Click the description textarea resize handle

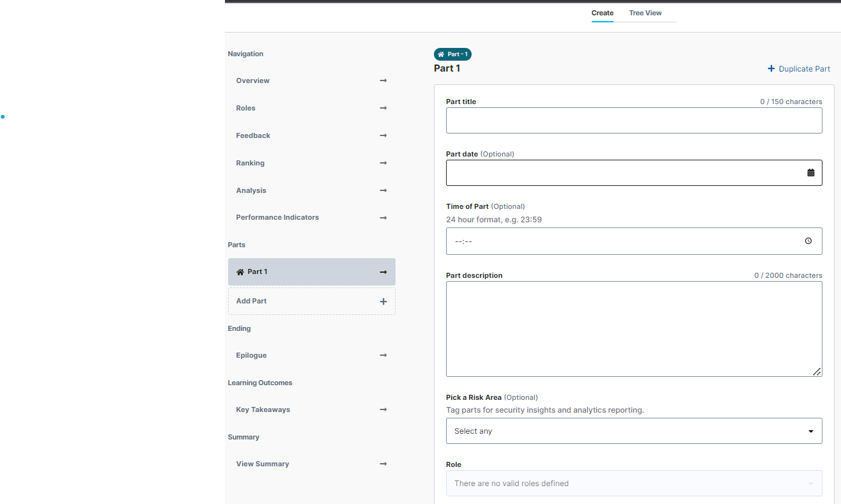(x=817, y=372)
